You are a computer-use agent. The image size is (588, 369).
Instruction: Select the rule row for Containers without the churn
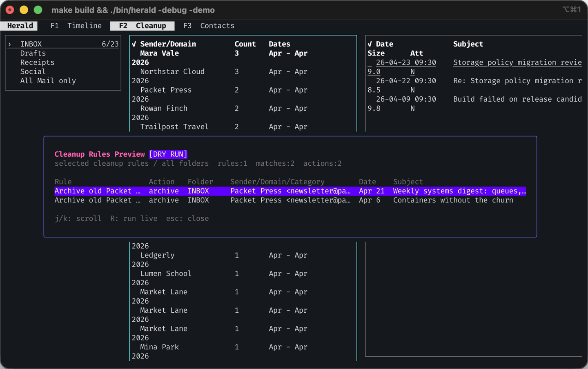290,200
